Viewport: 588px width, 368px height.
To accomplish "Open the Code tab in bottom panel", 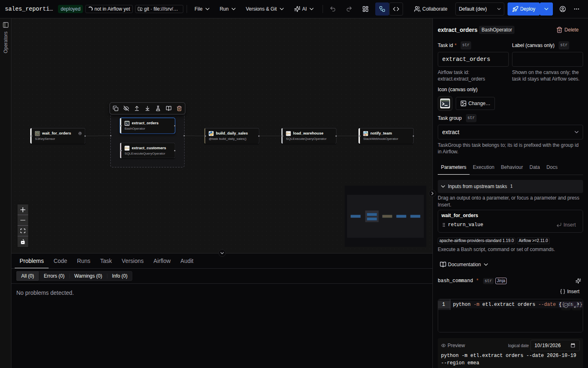I will (x=60, y=261).
